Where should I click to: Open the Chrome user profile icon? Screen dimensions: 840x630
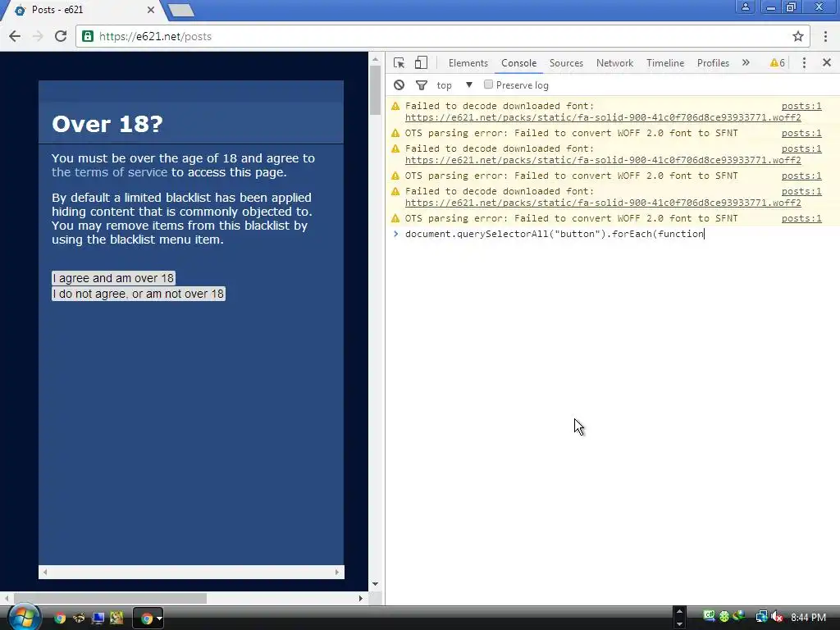coord(745,7)
